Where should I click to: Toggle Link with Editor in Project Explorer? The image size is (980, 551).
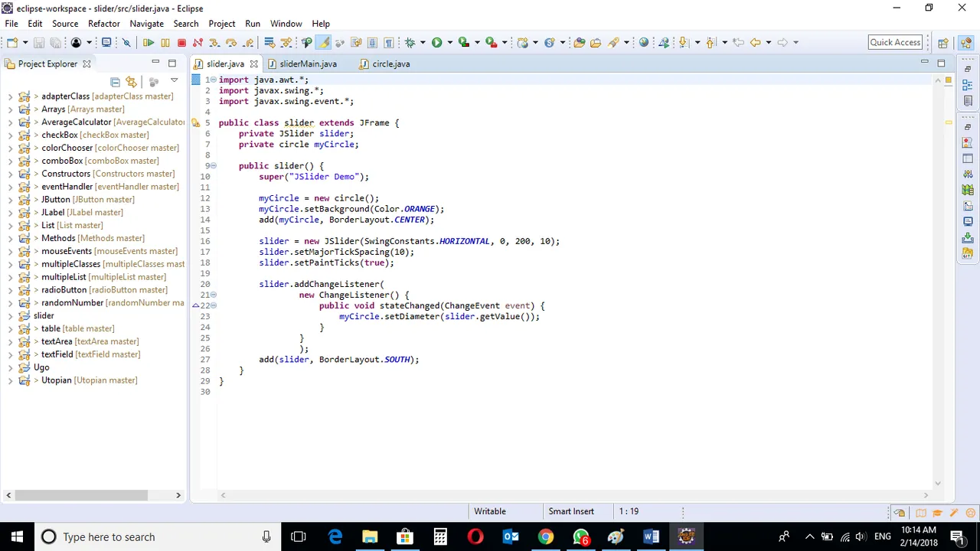tap(132, 81)
